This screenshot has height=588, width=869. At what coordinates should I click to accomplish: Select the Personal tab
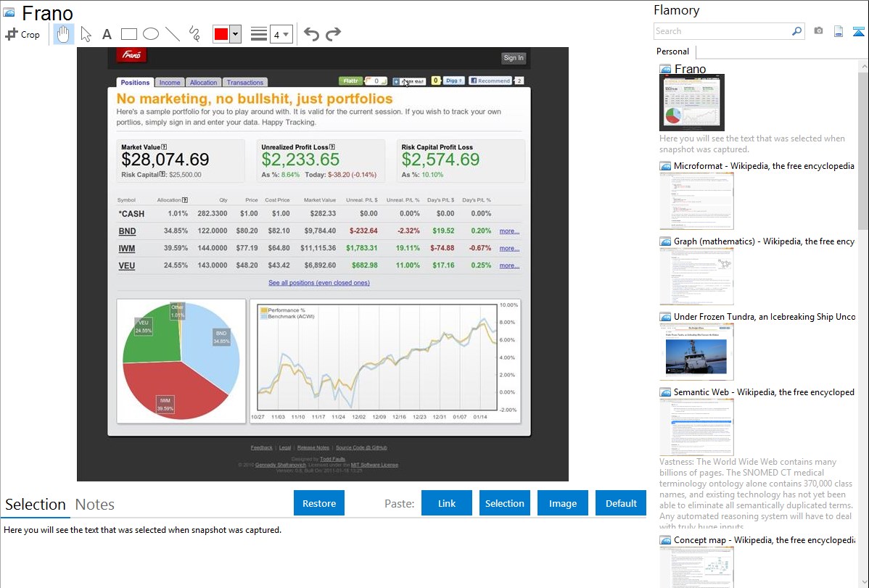(x=673, y=51)
